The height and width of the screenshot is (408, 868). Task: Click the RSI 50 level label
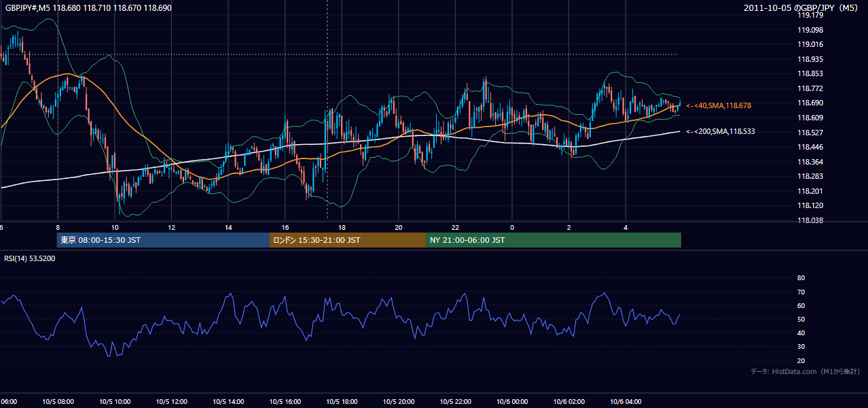coord(801,319)
